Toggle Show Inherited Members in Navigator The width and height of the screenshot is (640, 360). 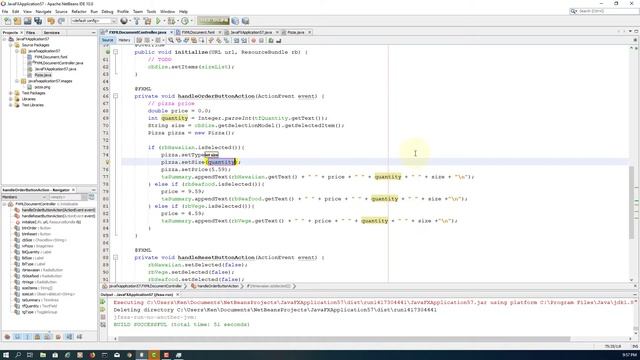pos(7,337)
